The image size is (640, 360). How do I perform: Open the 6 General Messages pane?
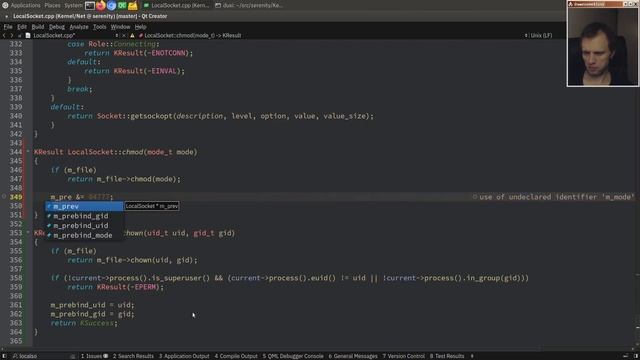(353, 356)
